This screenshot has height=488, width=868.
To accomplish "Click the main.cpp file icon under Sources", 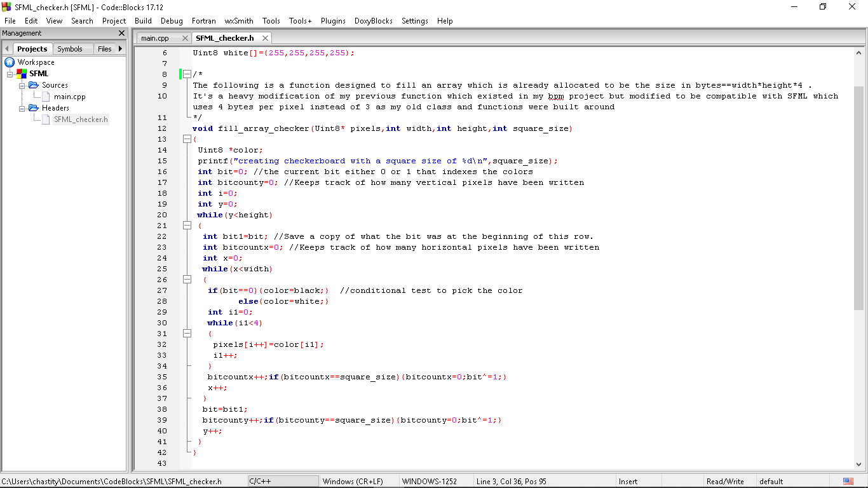I will pyautogui.click(x=45, y=97).
